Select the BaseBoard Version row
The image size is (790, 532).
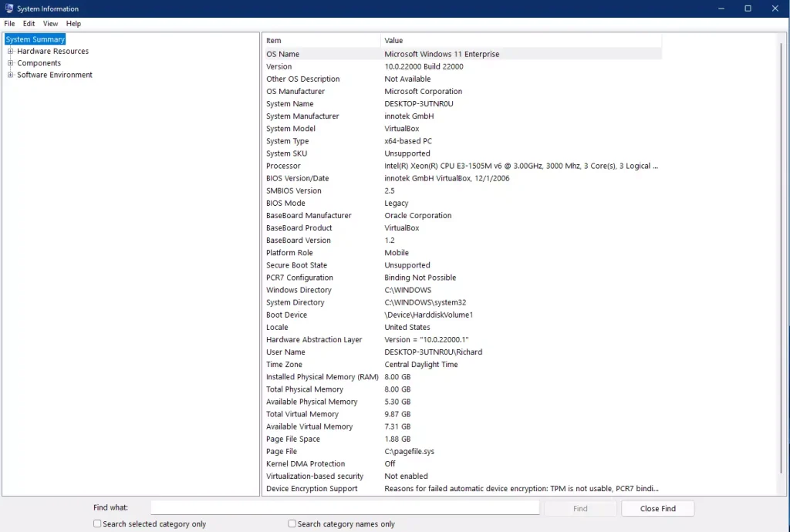point(463,240)
